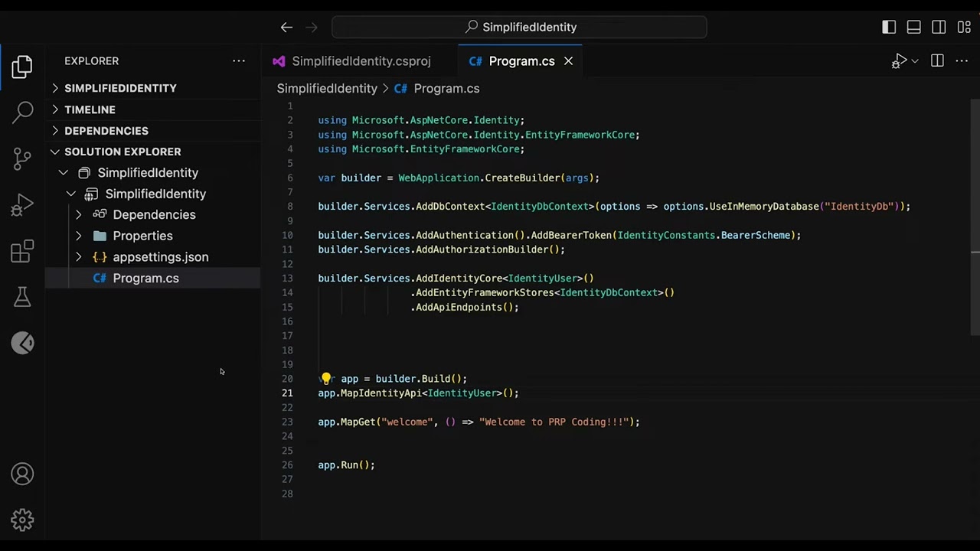Image resolution: width=980 pixels, height=551 pixels.
Task: Click line number 21 in gutter
Action: pos(287,393)
